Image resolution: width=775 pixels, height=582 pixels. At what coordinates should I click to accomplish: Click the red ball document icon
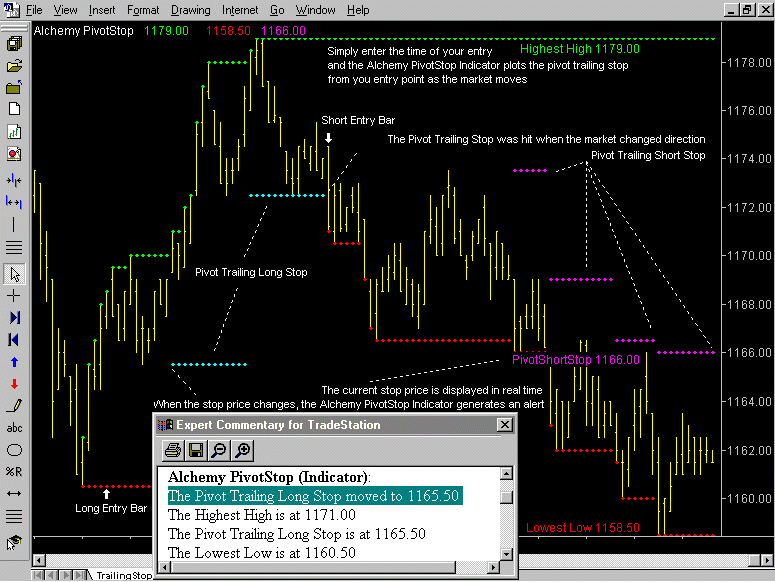click(14, 154)
